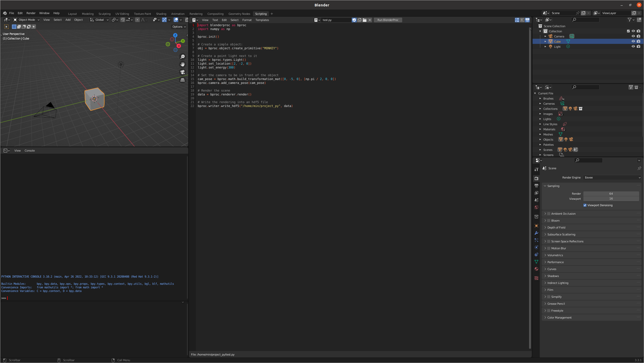Open the viewport Options dropdown
Screen dimensions: 644x363
[x=179, y=27]
